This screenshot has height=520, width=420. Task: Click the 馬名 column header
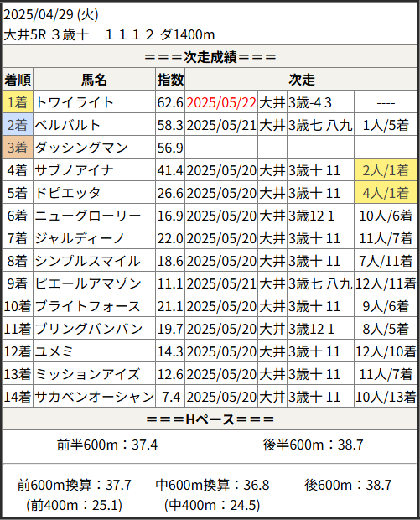tap(94, 80)
